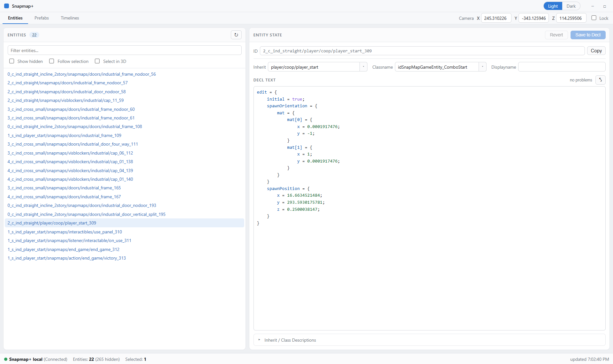The height and width of the screenshot is (364, 613).
Task: Click the Save to Decl button
Action: (588, 35)
